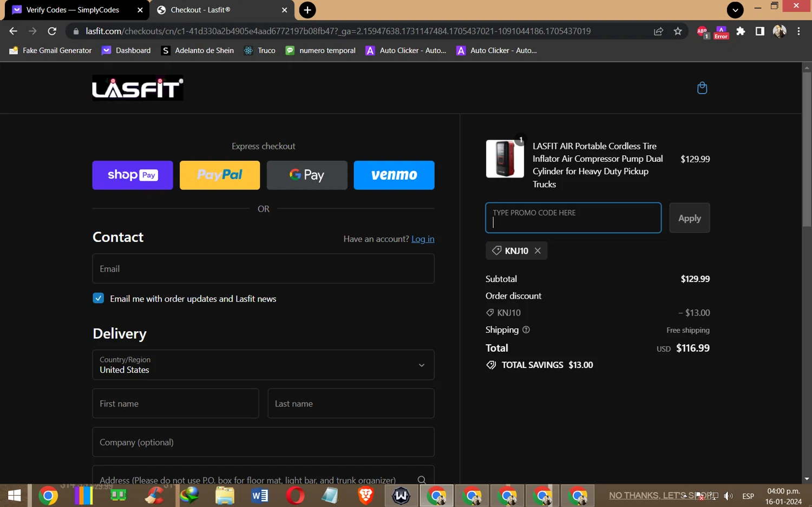The image size is (812, 507).
Task: Click the shipping info question mark icon
Action: click(x=526, y=330)
